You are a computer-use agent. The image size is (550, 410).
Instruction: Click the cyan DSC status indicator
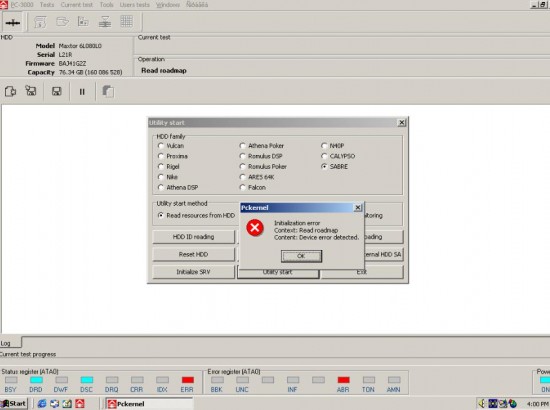click(x=87, y=380)
